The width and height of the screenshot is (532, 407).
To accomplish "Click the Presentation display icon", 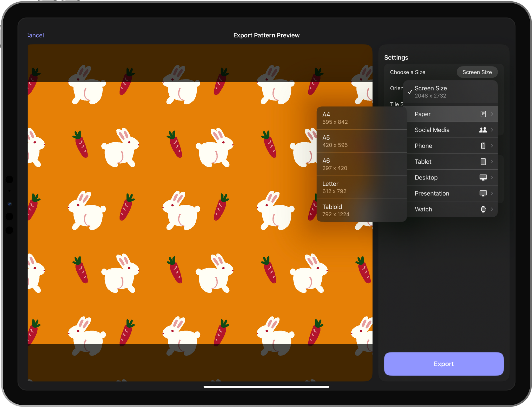I will point(483,193).
